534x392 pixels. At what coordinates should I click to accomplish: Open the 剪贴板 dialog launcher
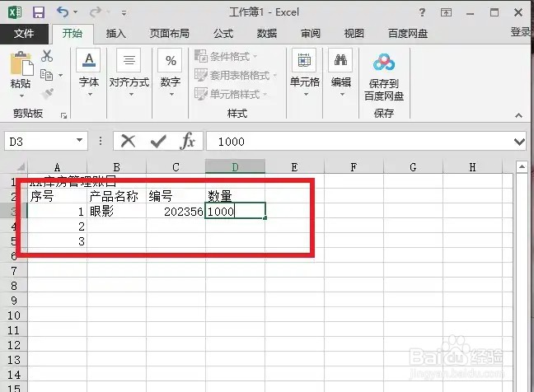point(63,115)
